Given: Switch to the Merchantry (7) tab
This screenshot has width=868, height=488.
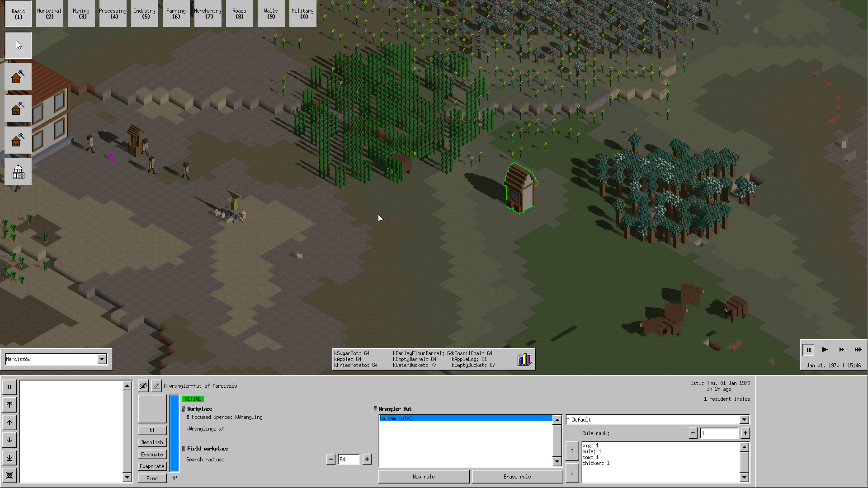Looking at the screenshot, I should click(208, 14).
